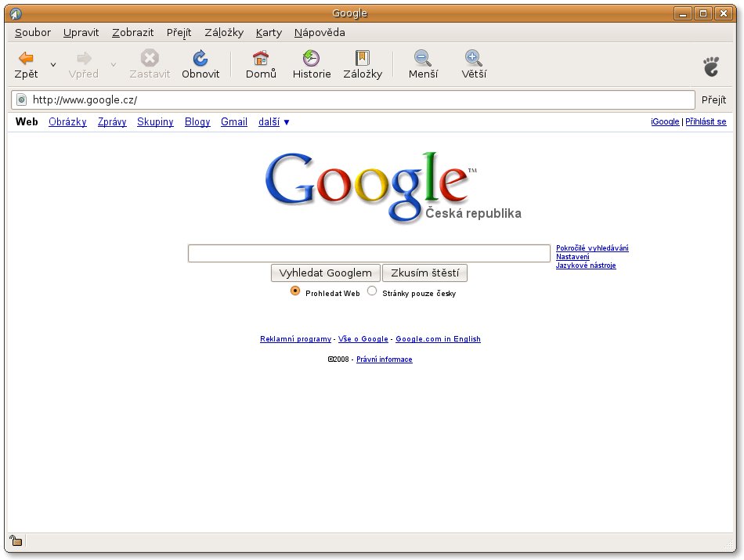Open Google.com in English link

pos(438,339)
